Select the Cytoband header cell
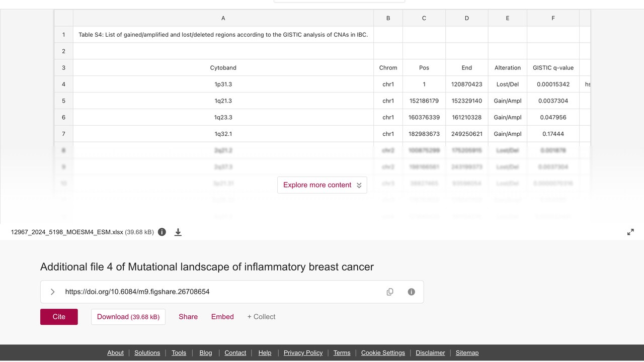Viewport: 644px width, 362px height. 223,68
